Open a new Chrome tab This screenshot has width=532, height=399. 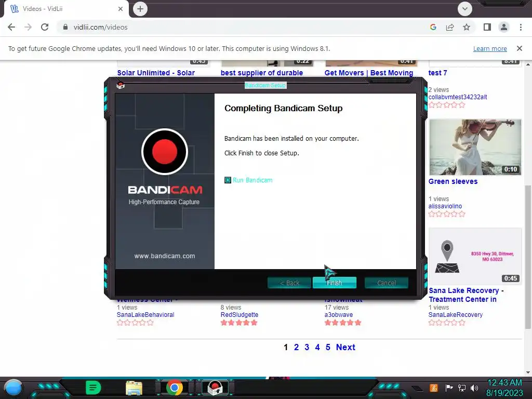[x=140, y=9]
